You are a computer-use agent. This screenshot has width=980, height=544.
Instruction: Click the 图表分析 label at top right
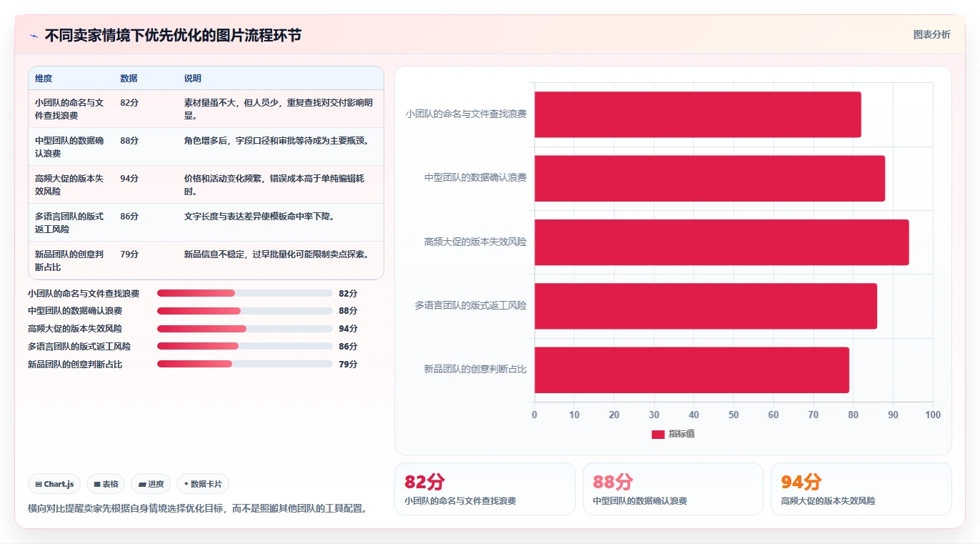pos(931,34)
